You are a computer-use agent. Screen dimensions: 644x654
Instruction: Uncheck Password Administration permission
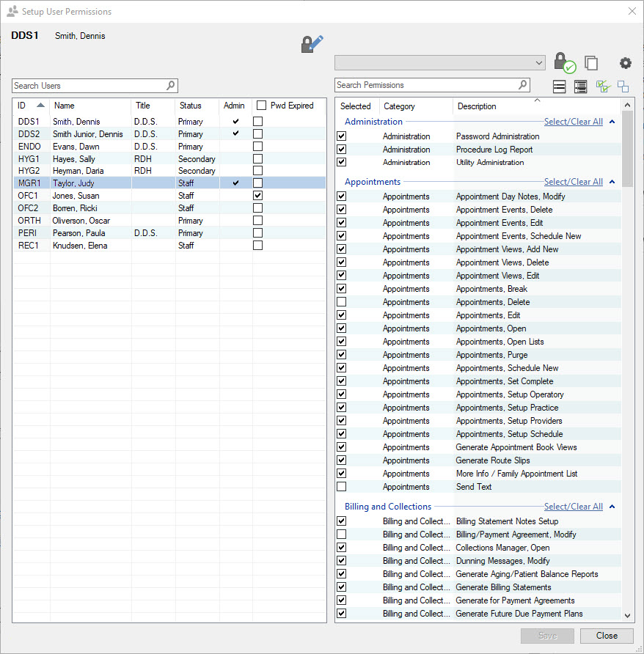[341, 136]
